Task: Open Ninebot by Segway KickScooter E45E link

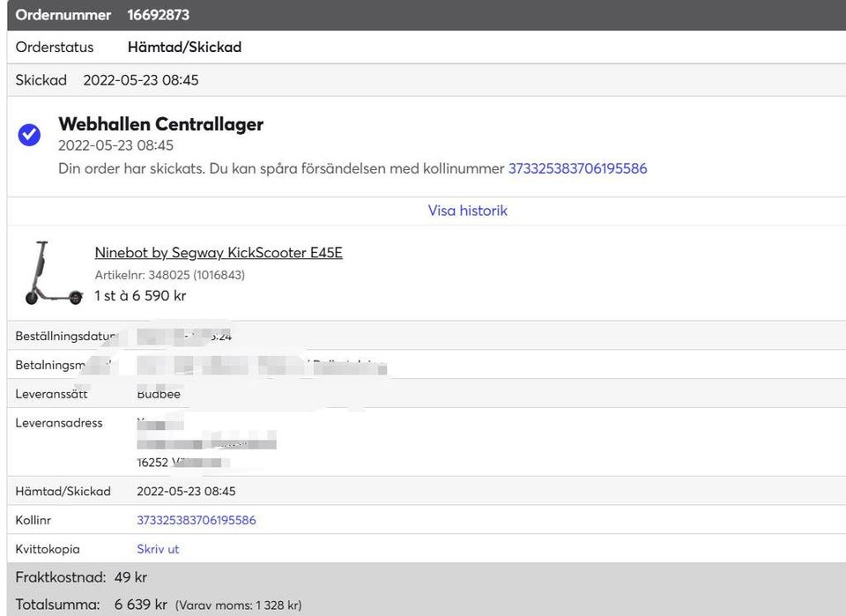Action: pyautogui.click(x=219, y=252)
